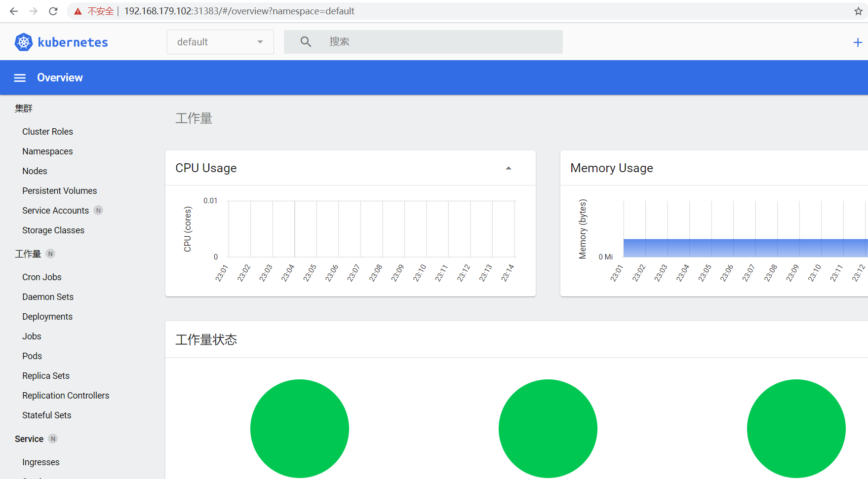This screenshot has height=479, width=868.
Task: Select the 工作量 sidebar section heading
Action: [28, 254]
